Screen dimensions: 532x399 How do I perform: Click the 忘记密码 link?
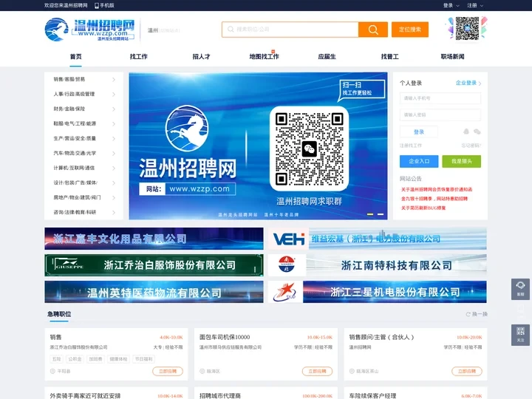(x=471, y=146)
